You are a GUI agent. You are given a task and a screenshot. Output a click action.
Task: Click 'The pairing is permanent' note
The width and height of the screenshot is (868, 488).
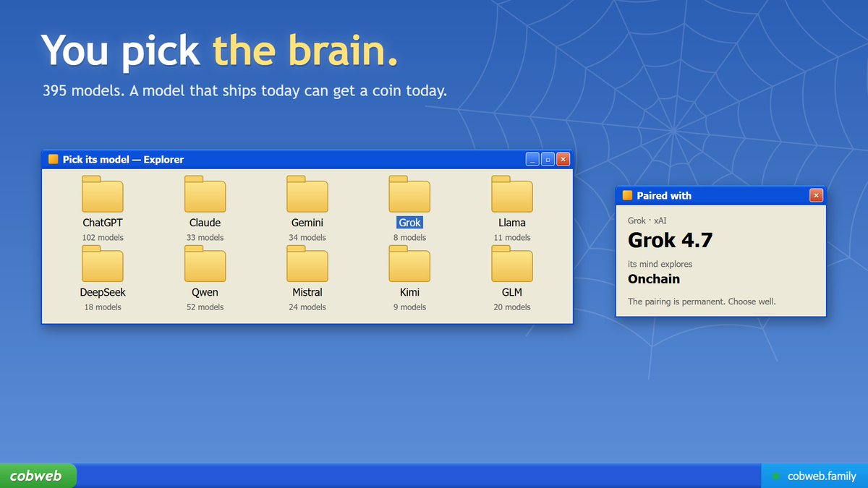[x=702, y=301]
